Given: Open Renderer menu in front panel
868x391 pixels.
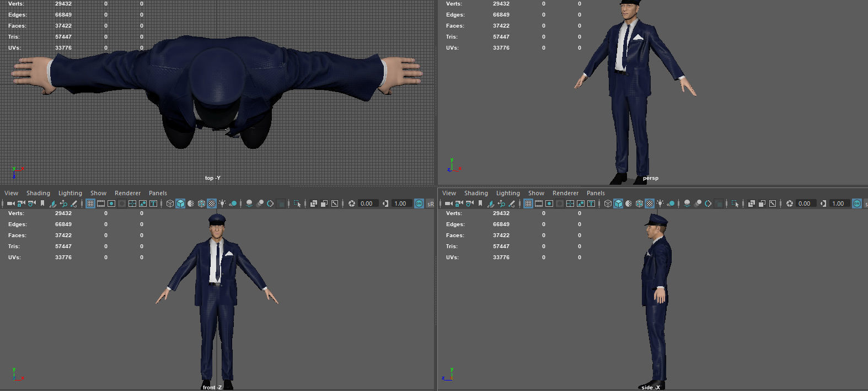Looking at the screenshot, I should tap(127, 193).
